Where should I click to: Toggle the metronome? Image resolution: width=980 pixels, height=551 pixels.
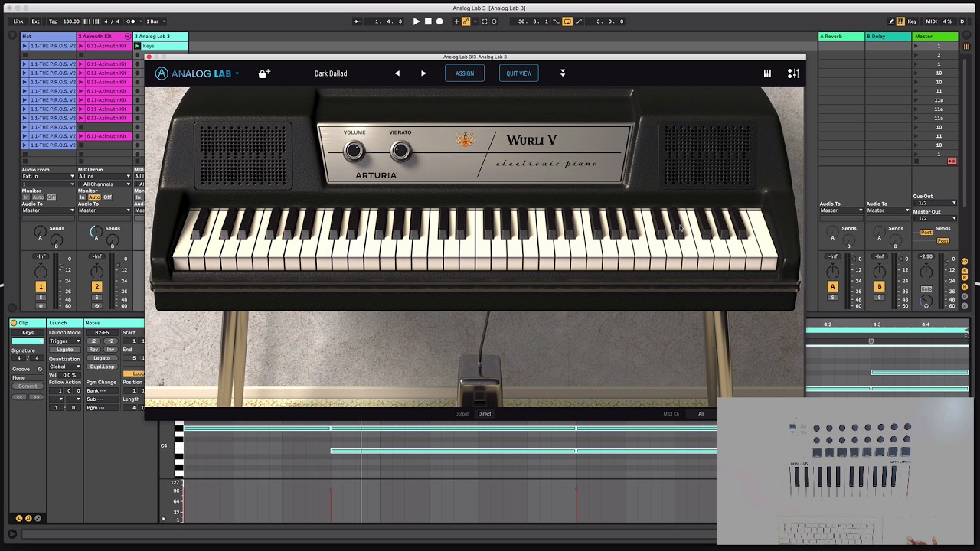[131, 21]
